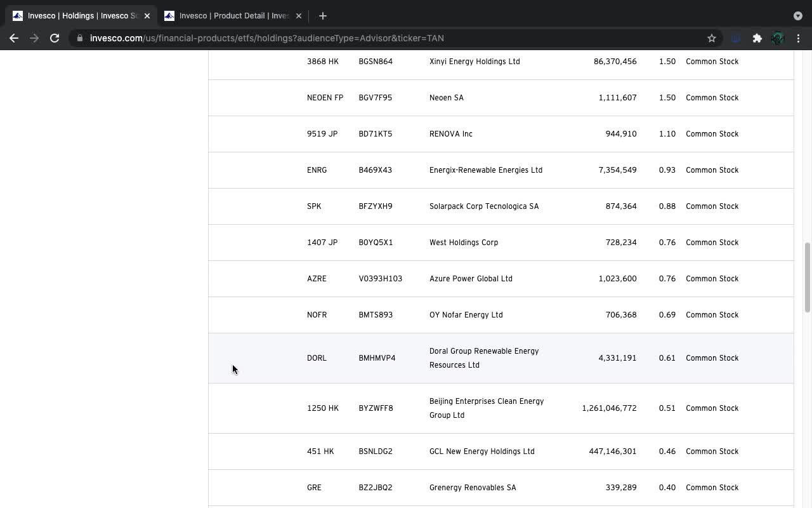Viewport: 812px width, 508px height.
Task: Select the Xinyi Energy Holdings Ltd name
Action: 475,62
